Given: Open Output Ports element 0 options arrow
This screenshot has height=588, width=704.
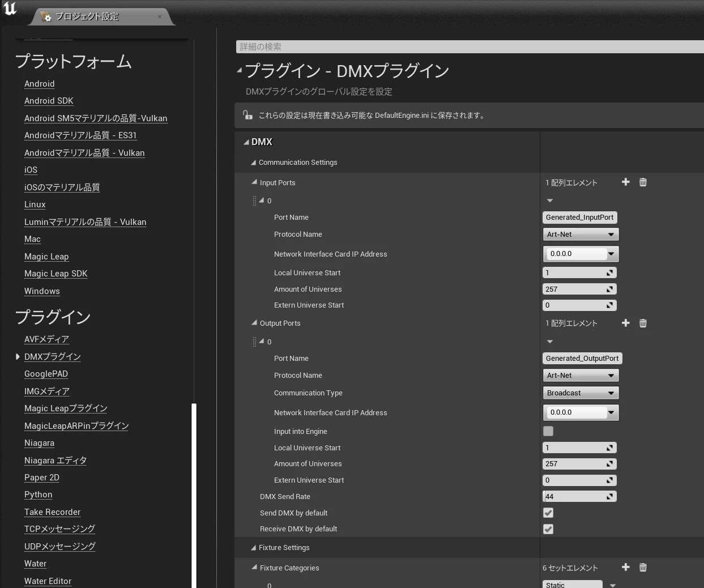Looking at the screenshot, I should [x=550, y=342].
